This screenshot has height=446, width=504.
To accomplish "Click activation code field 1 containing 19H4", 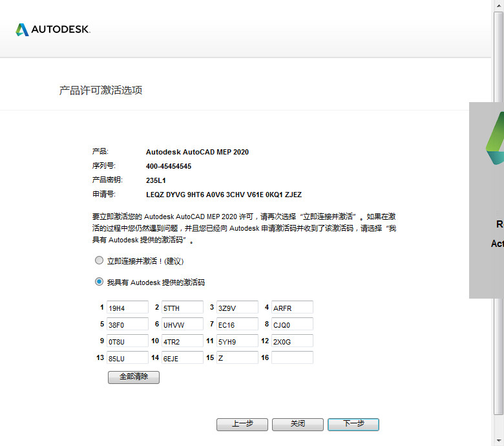I will pos(127,307).
